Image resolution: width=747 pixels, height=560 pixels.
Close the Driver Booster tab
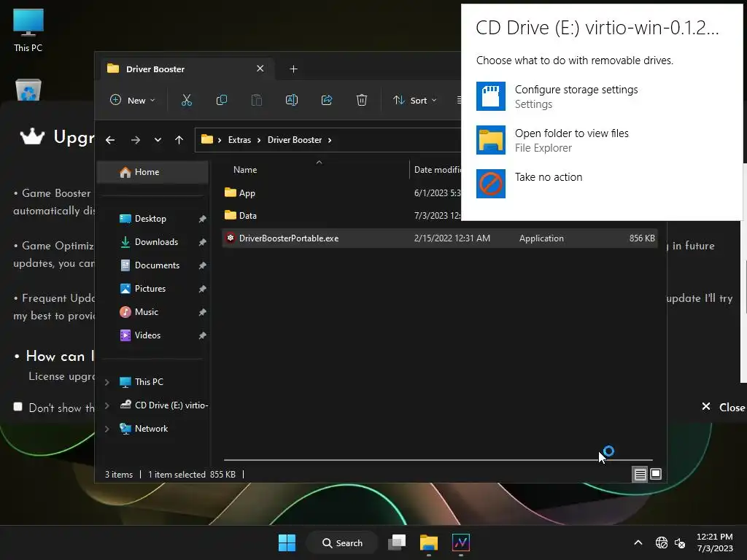tap(260, 69)
